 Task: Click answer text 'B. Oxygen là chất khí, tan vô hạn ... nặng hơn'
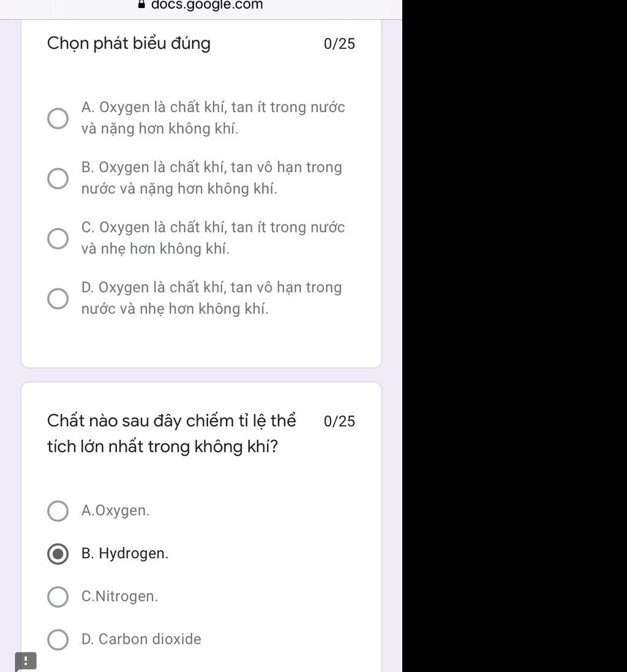(x=212, y=178)
